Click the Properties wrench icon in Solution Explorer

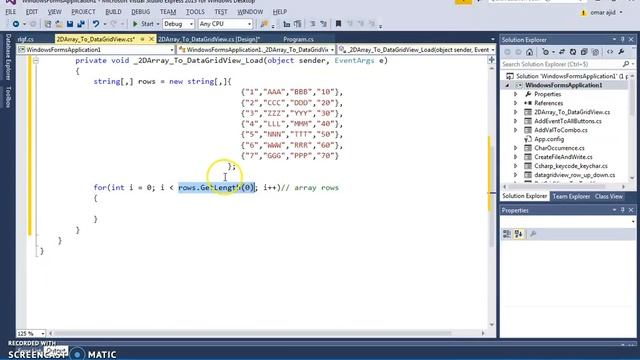tap(621, 52)
